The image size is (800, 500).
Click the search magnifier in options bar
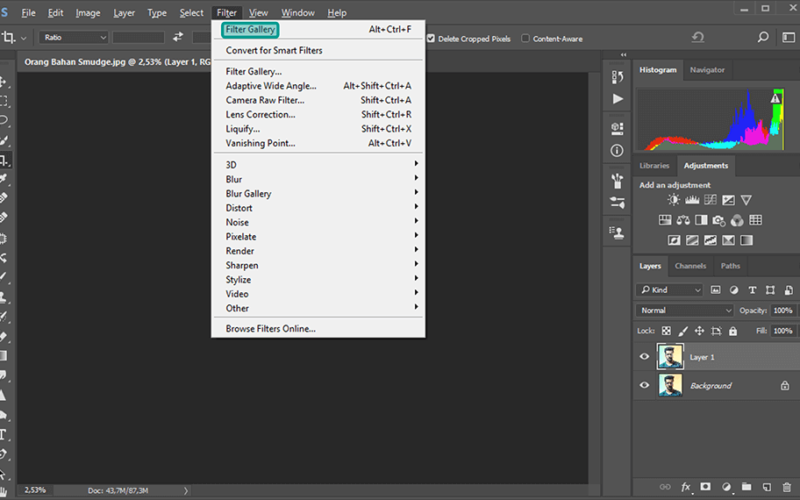coord(763,37)
